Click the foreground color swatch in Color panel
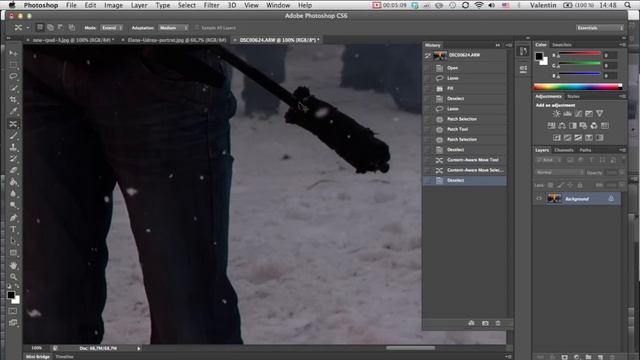This screenshot has width=640, height=360. 539,56
